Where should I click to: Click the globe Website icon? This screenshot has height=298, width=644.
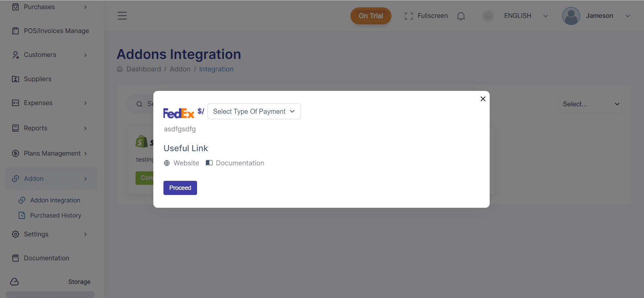coord(167,163)
